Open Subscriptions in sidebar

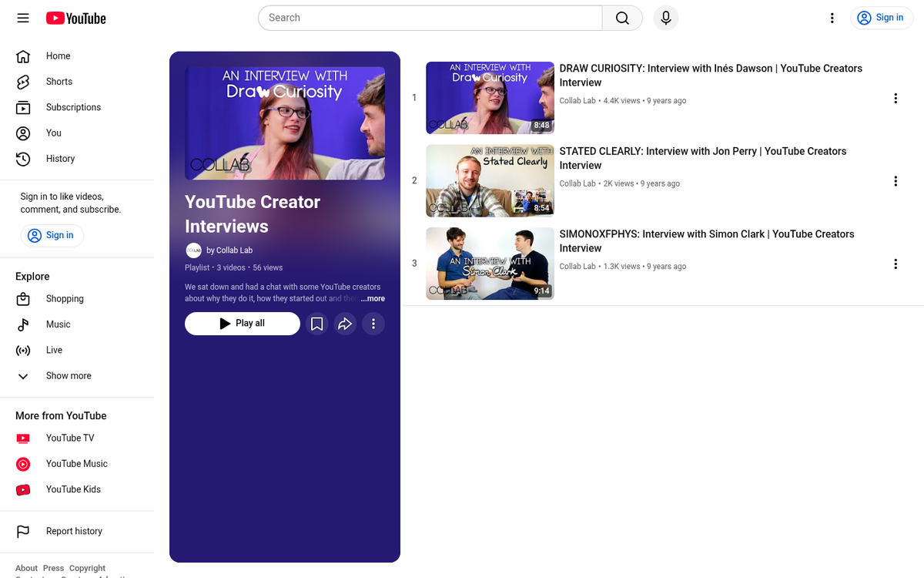(x=73, y=107)
